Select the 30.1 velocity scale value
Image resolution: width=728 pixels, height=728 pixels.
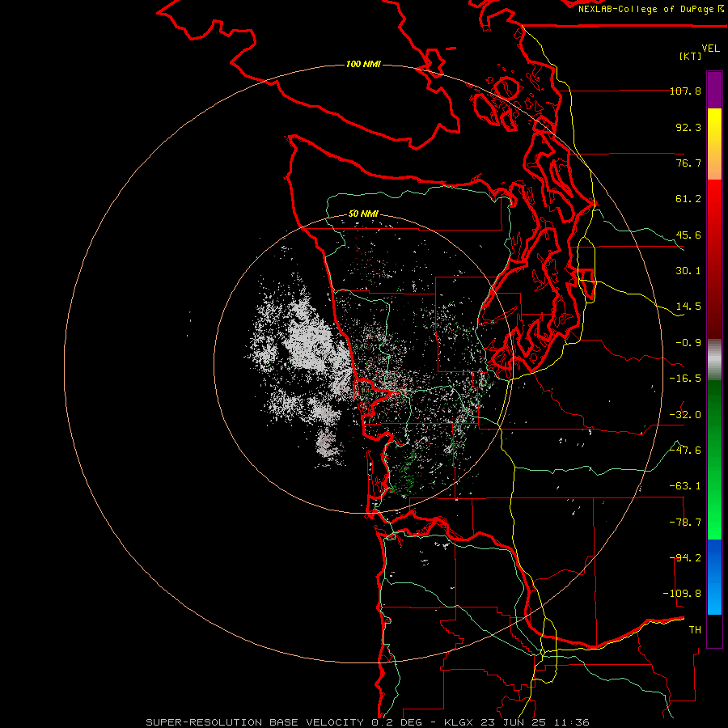(688, 271)
